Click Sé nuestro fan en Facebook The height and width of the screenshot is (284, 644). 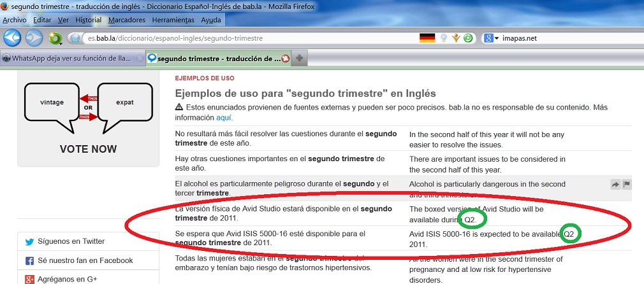85,260
